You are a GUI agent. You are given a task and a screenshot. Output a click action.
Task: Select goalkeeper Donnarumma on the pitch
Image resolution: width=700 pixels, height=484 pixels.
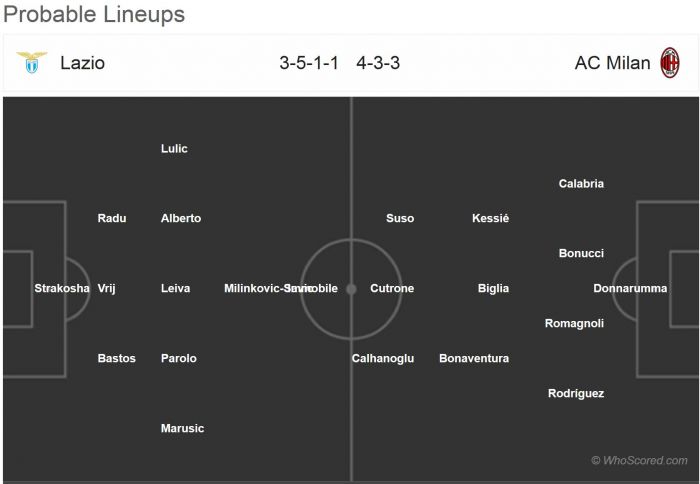click(x=630, y=288)
